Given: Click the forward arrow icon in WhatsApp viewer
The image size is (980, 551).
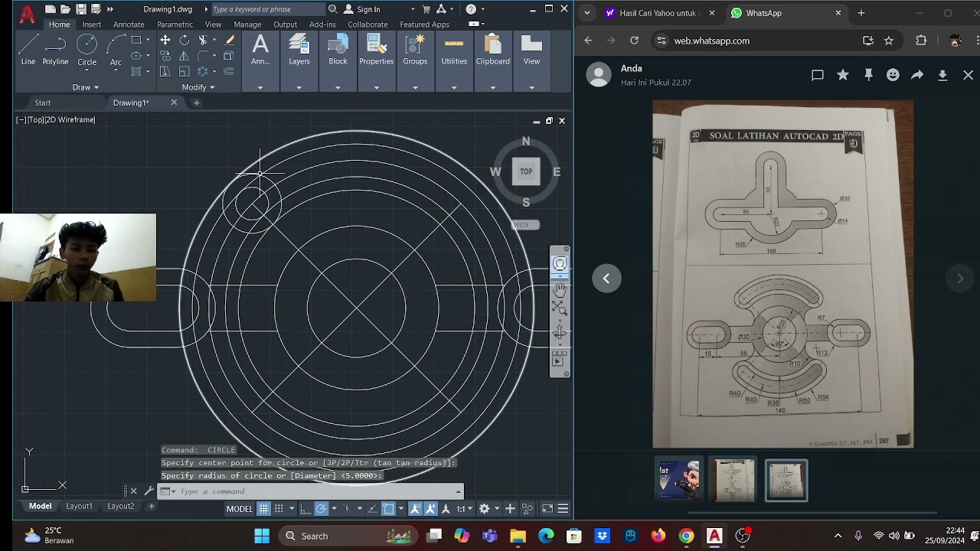Looking at the screenshot, I should pos(917,75).
